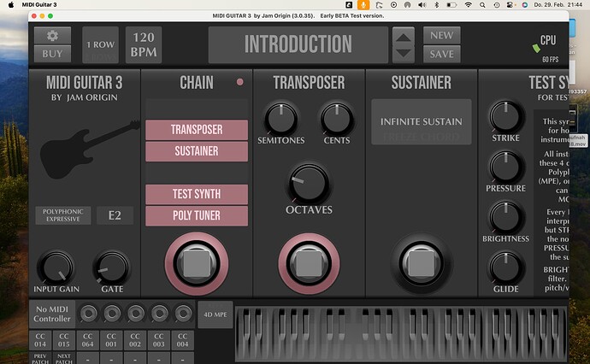Open the CC 014 assignment

click(40, 340)
